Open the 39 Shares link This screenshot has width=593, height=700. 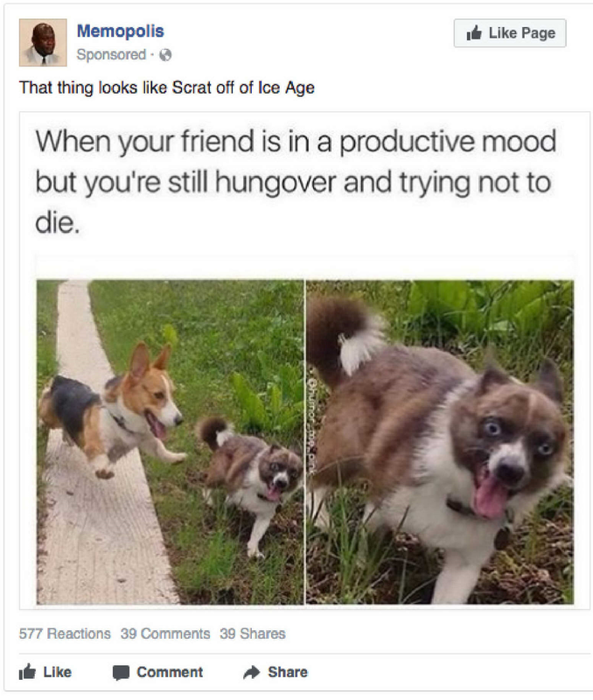click(x=253, y=633)
